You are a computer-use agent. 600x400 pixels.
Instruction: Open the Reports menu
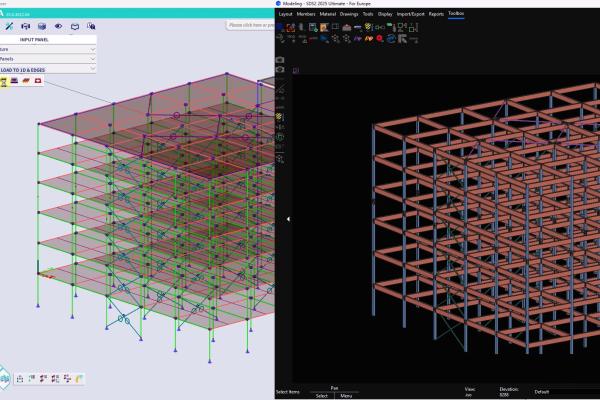point(436,15)
